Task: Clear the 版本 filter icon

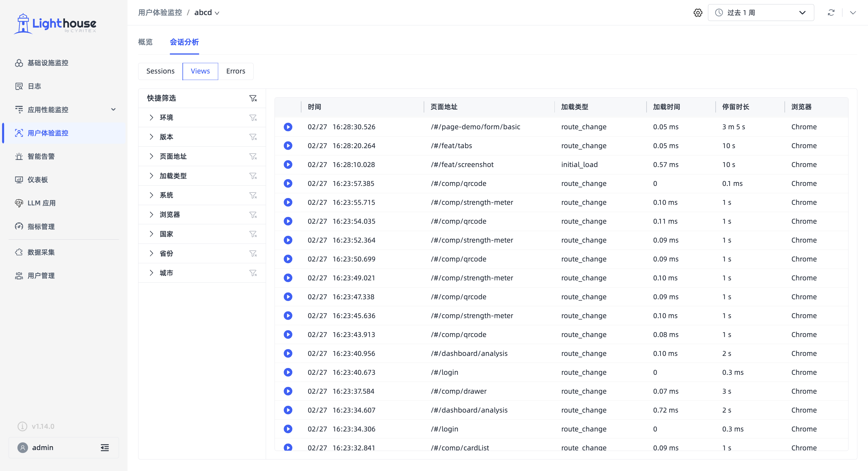Action: pyautogui.click(x=253, y=137)
